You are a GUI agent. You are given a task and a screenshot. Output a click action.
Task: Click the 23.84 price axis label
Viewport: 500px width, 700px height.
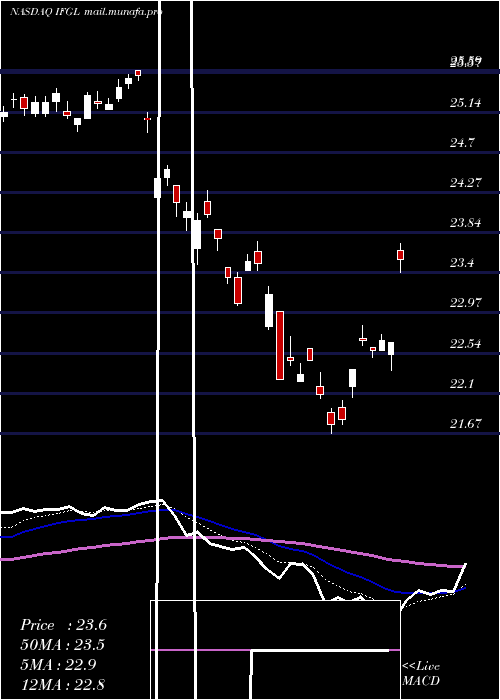point(466,223)
